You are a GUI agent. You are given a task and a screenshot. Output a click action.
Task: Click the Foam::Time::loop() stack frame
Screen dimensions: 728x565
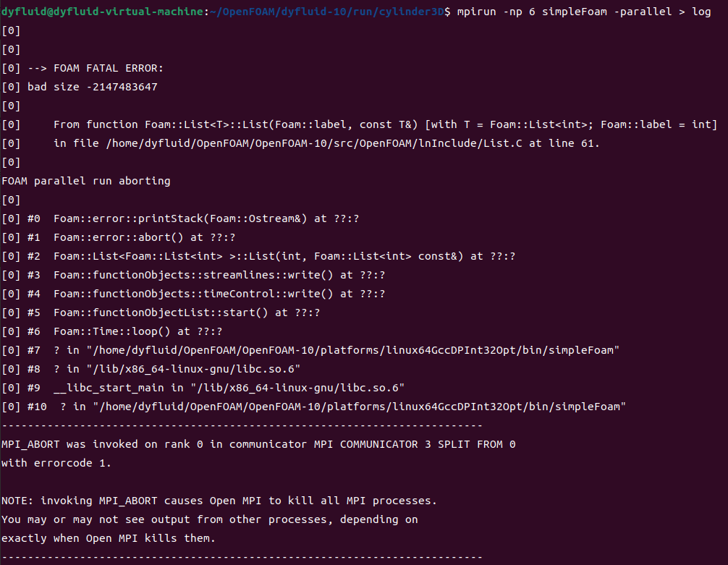pos(137,331)
